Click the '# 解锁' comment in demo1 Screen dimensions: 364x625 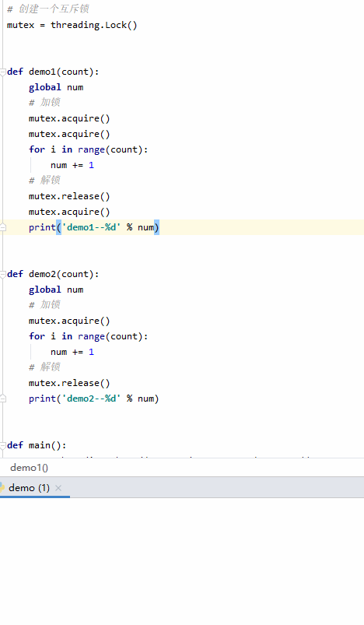(x=44, y=180)
